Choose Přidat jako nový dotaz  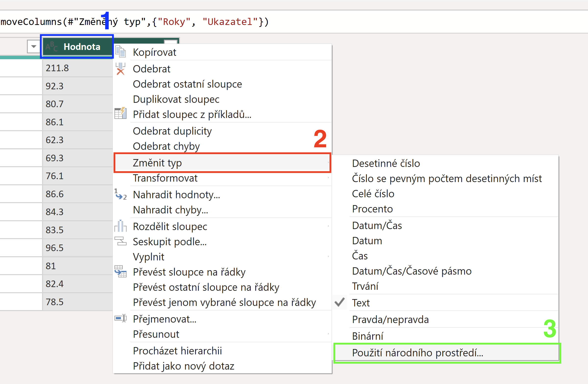coord(222,366)
